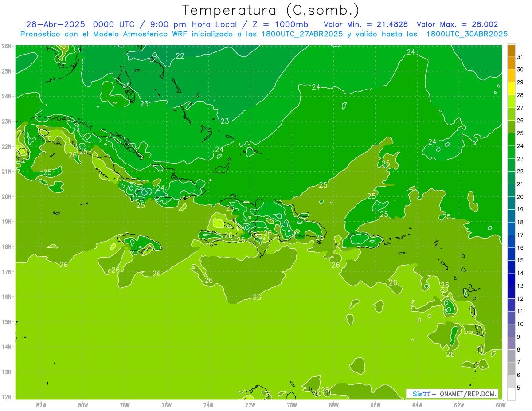Click the longitude axis label "70W"
Image resolution: width=532 pixels, height=411 pixels.
coord(292,405)
